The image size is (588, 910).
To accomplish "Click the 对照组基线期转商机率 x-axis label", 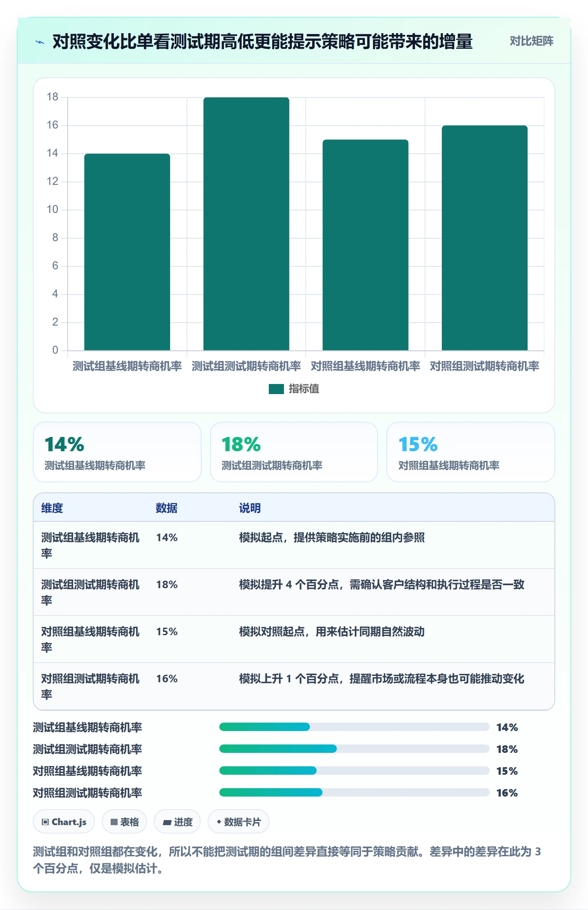I will coord(365,366).
